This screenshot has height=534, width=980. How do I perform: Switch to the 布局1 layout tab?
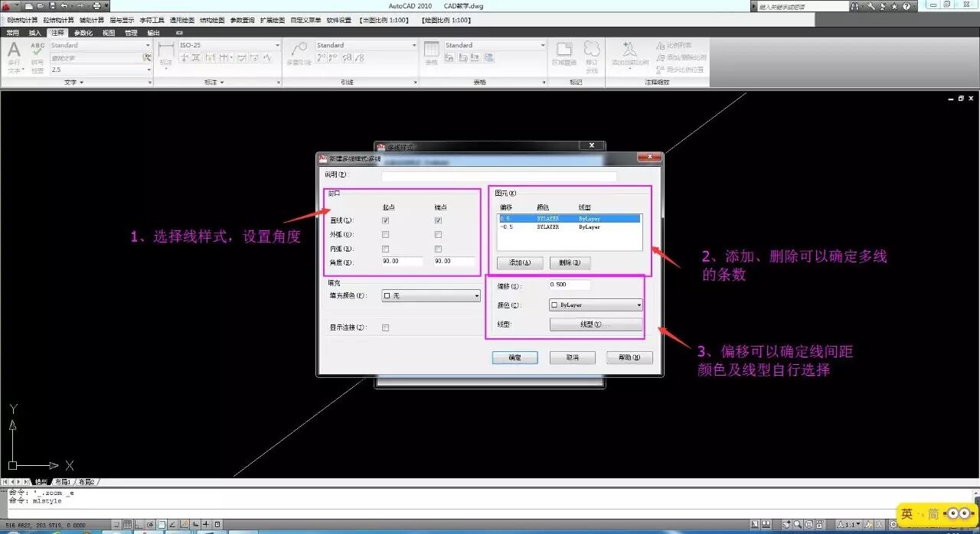pyautogui.click(x=62, y=482)
